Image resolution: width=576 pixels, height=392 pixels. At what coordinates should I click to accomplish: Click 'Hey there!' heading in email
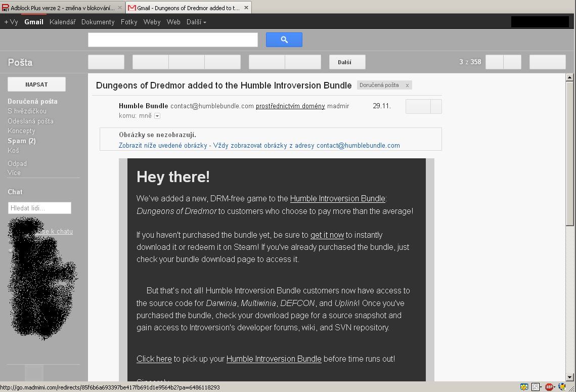[173, 177]
